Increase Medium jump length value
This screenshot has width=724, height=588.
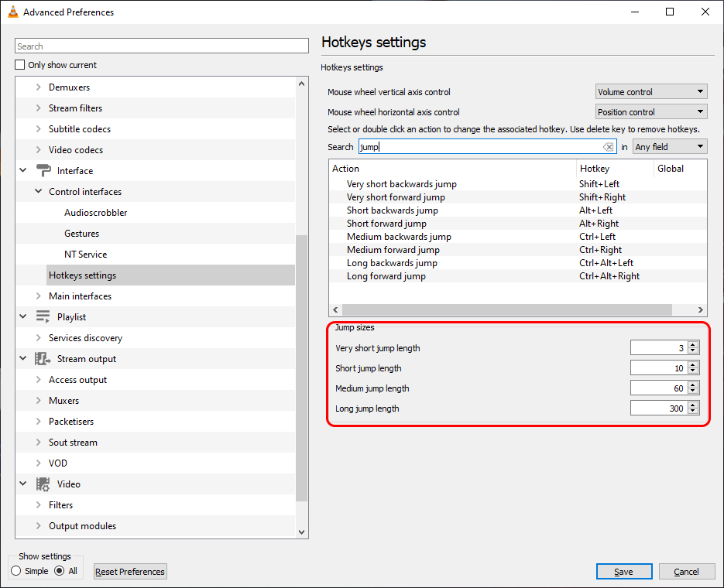point(692,385)
